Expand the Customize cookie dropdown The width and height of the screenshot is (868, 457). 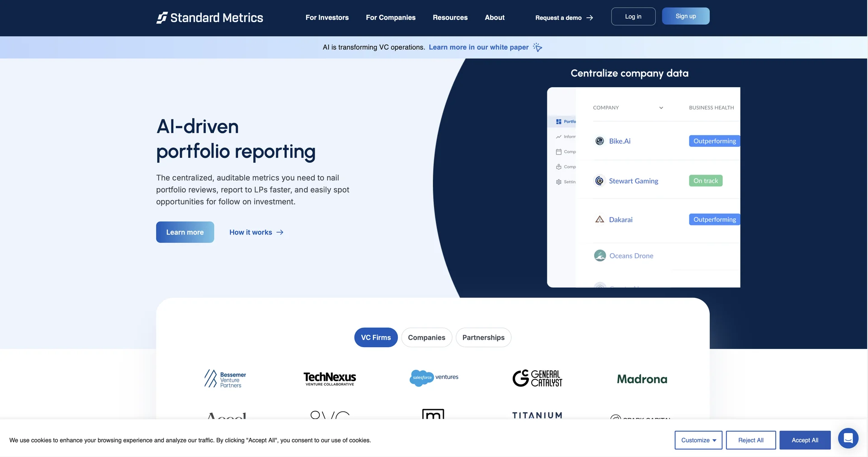(x=698, y=440)
